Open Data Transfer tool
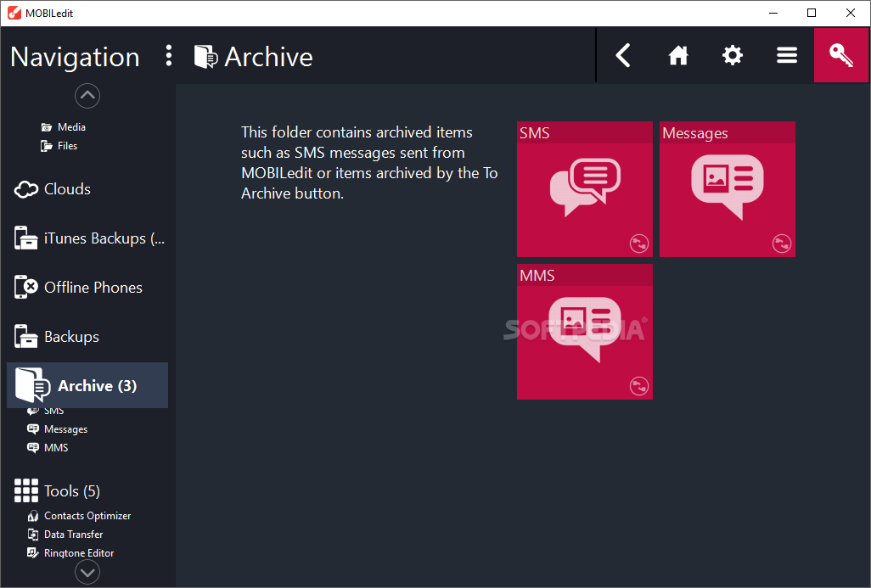871x588 pixels. click(65, 535)
